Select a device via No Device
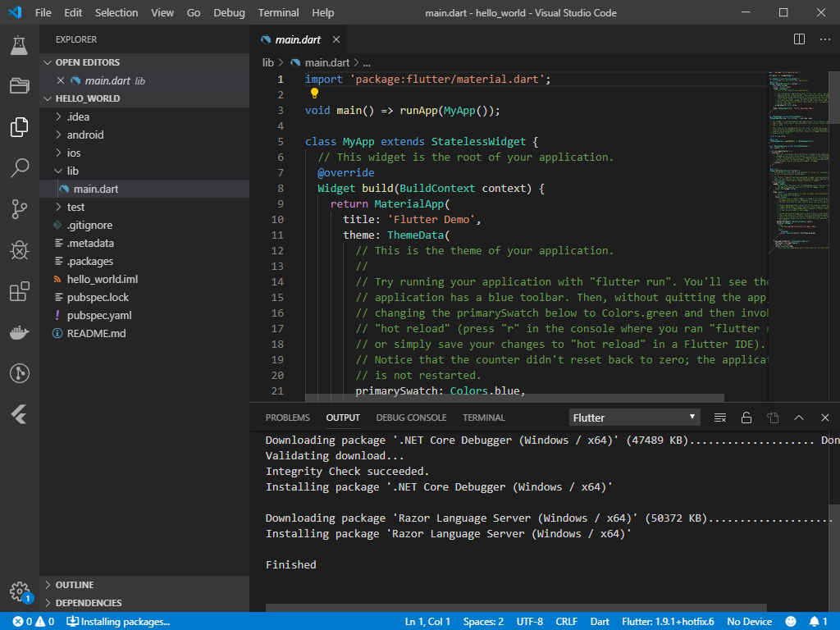Image resolution: width=840 pixels, height=630 pixels. pos(749,622)
